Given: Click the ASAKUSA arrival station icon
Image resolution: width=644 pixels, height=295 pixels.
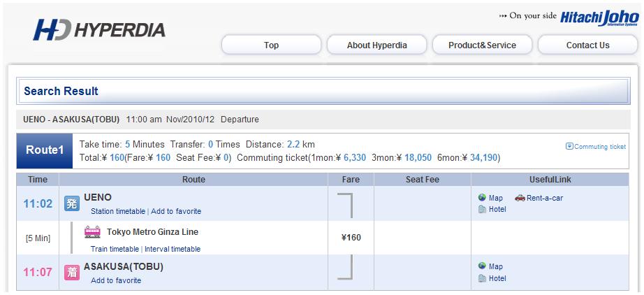Looking at the screenshot, I should [x=71, y=273].
